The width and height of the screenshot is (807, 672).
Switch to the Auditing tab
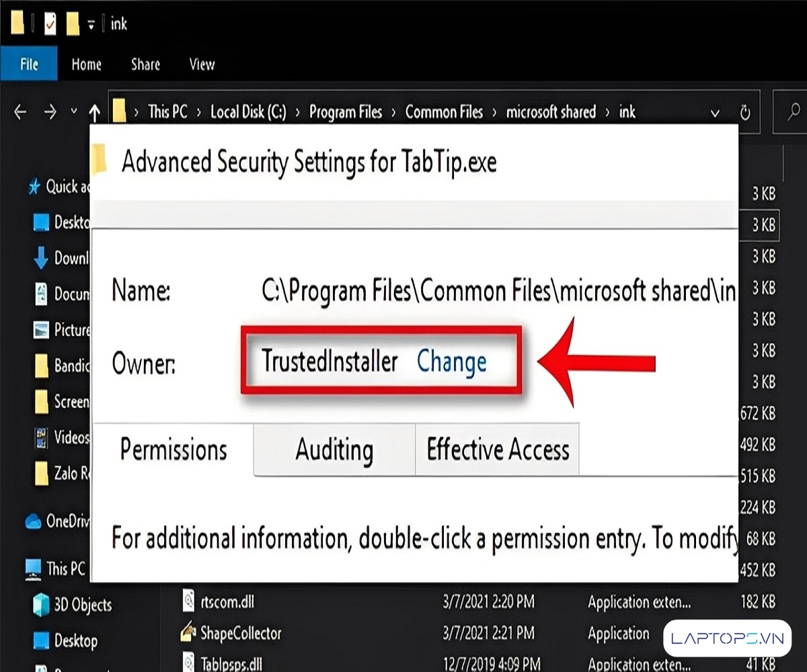point(334,450)
